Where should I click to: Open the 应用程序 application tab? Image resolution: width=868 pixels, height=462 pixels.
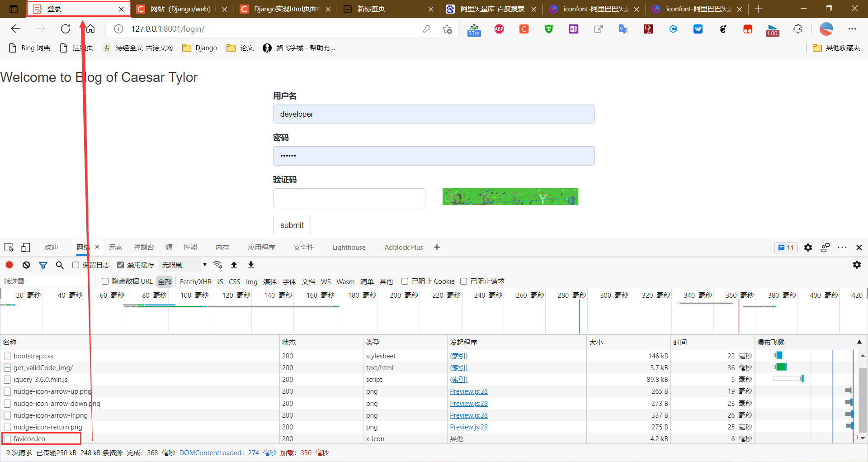261,248
